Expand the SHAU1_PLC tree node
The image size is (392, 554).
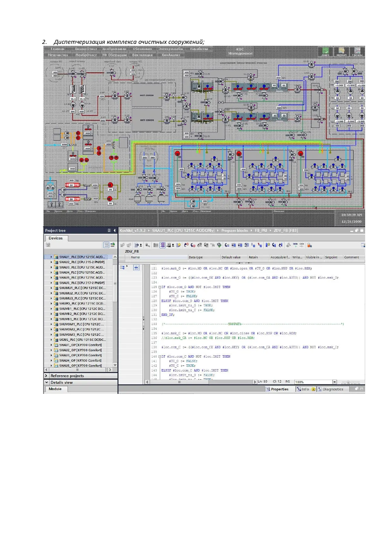(51, 257)
